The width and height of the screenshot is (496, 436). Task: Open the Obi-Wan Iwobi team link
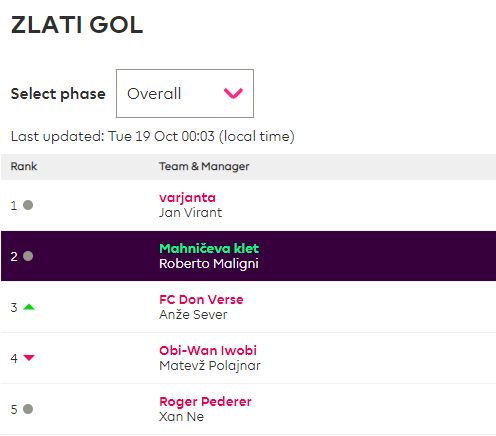tap(208, 350)
